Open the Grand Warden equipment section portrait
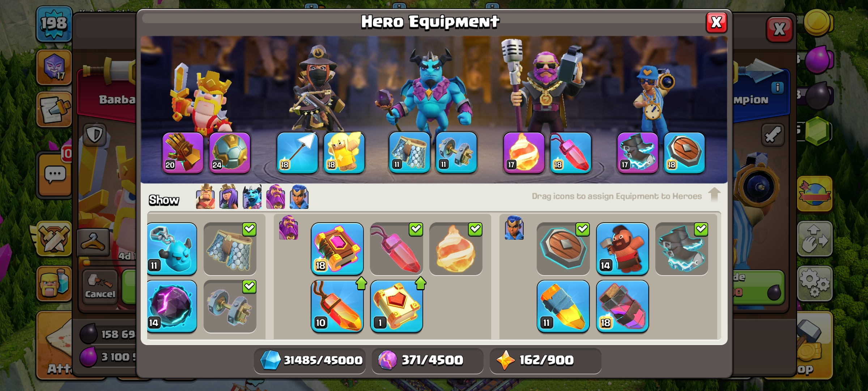 coord(288,228)
